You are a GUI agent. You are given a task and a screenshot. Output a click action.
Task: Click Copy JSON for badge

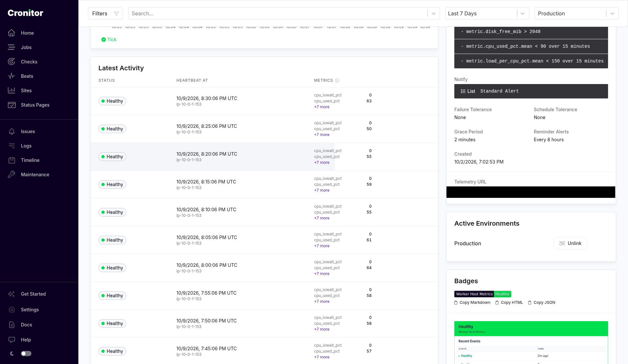[542, 303]
